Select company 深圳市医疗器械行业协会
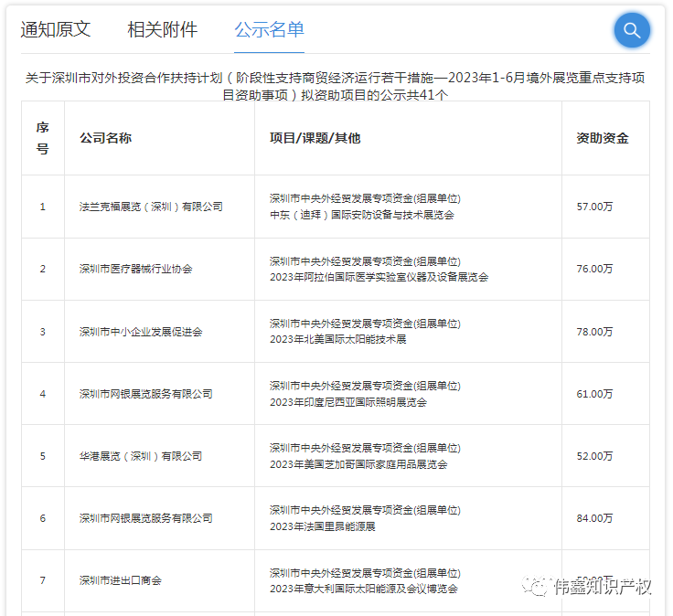The image size is (673, 616). tap(135, 269)
